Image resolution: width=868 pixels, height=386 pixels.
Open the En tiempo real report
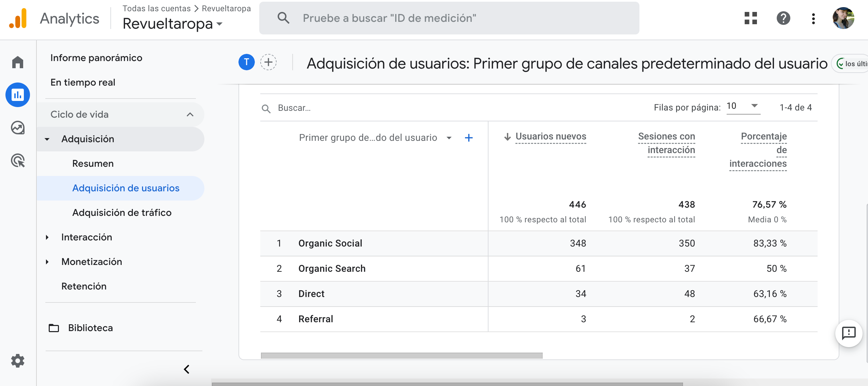click(83, 83)
